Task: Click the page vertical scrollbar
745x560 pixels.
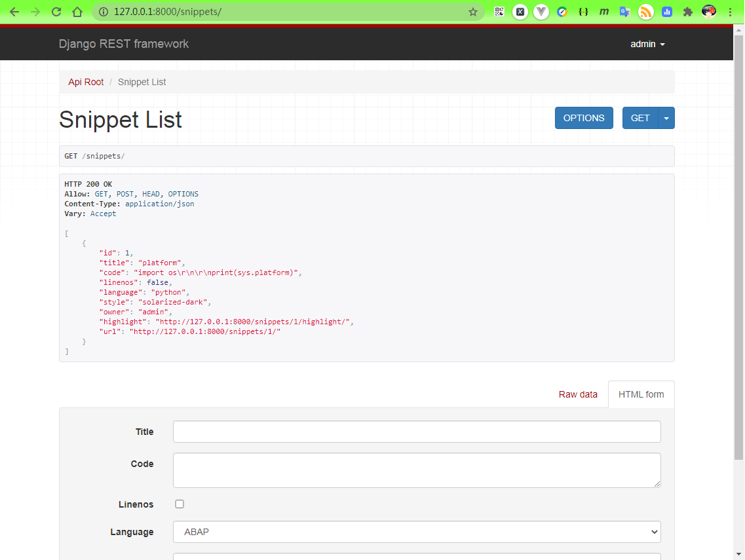Action: (738, 247)
